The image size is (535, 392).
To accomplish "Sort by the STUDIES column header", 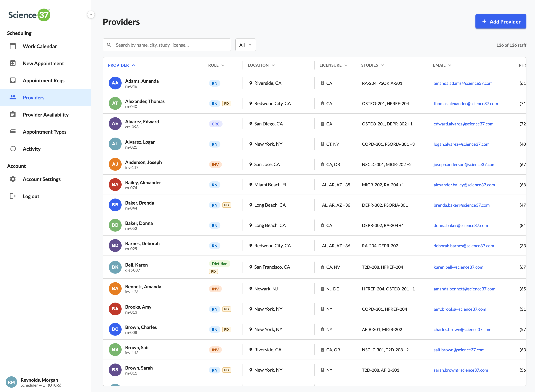I will (372, 65).
